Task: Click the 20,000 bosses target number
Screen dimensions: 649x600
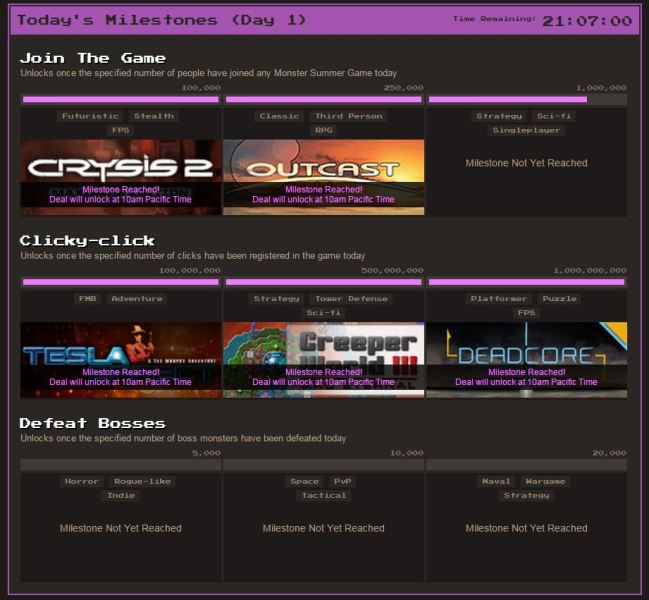Action: coord(609,453)
